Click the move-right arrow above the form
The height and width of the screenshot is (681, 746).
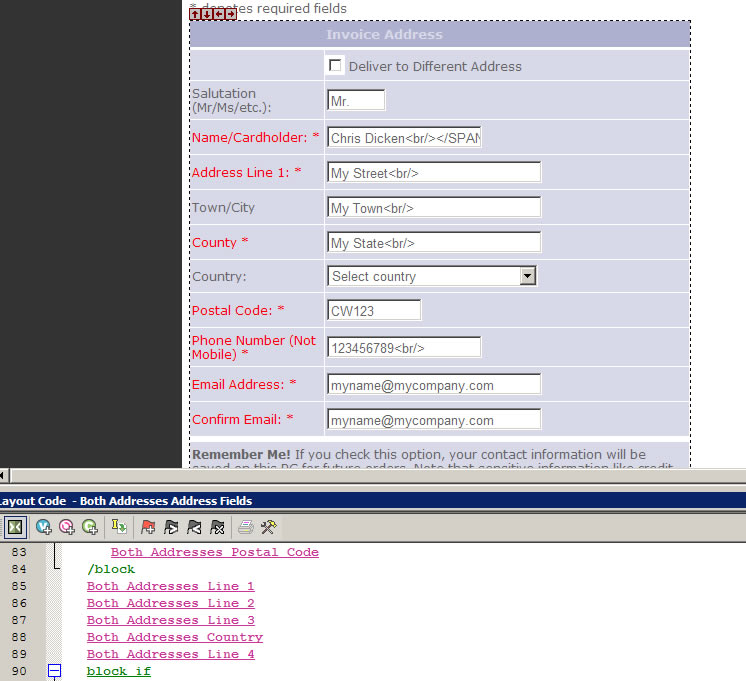point(231,14)
